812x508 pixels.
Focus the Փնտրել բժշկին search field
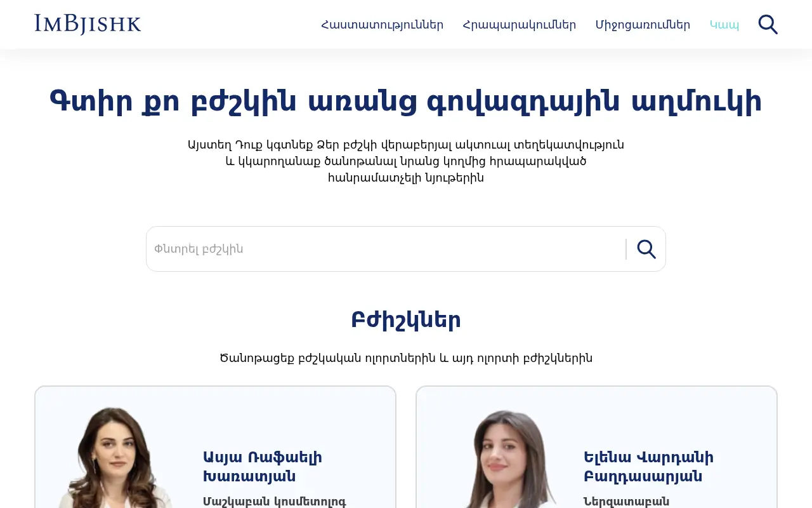(386, 249)
